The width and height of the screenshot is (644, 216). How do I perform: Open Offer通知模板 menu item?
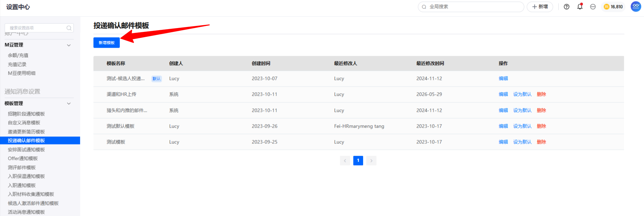23,158
